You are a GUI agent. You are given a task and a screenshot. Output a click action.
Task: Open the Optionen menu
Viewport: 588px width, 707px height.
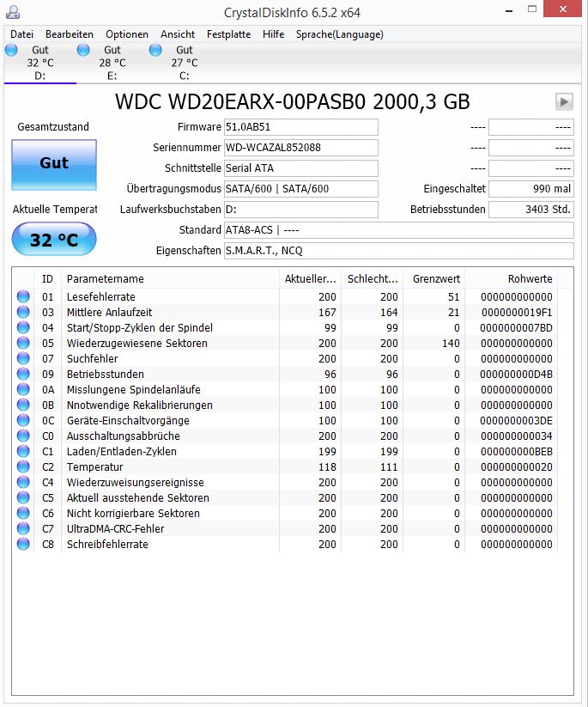tap(126, 34)
